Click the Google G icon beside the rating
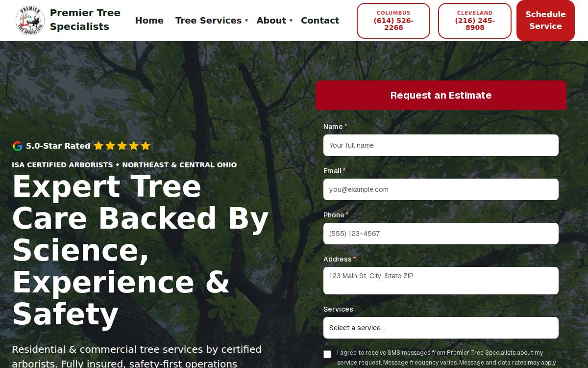 pyautogui.click(x=18, y=146)
